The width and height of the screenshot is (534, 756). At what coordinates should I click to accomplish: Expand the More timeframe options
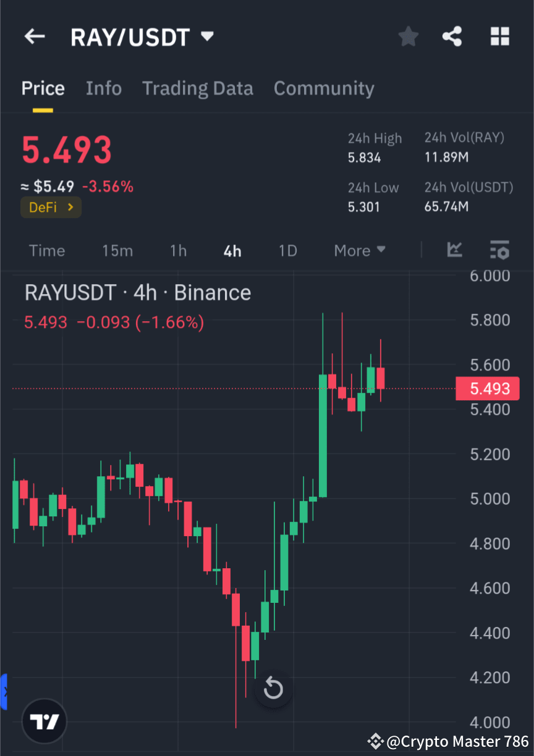pos(359,251)
